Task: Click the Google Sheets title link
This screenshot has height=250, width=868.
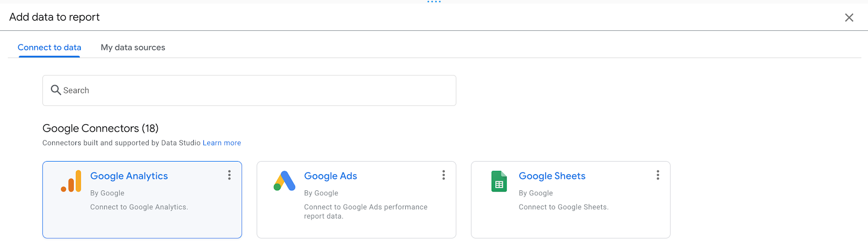Action: click(x=552, y=176)
